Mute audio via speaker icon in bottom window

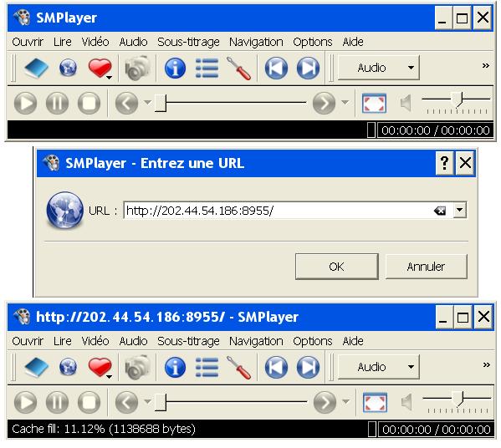(406, 402)
